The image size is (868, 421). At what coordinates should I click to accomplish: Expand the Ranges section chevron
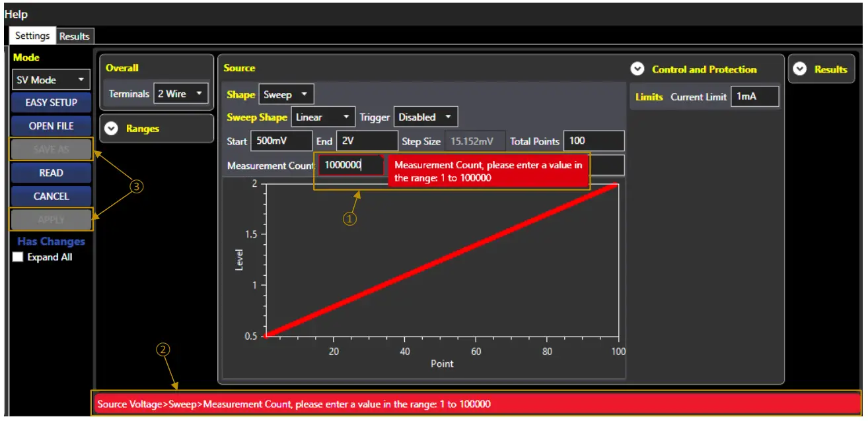(x=112, y=129)
